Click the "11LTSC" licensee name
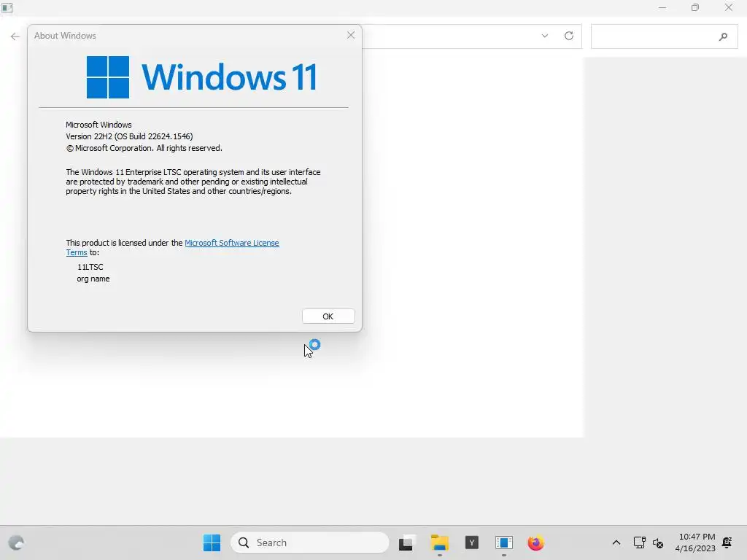This screenshot has width=747, height=560. (90, 267)
